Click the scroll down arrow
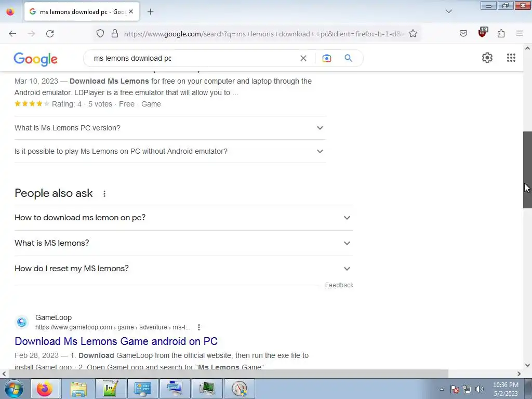The image size is (532, 399). pyautogui.click(x=527, y=365)
